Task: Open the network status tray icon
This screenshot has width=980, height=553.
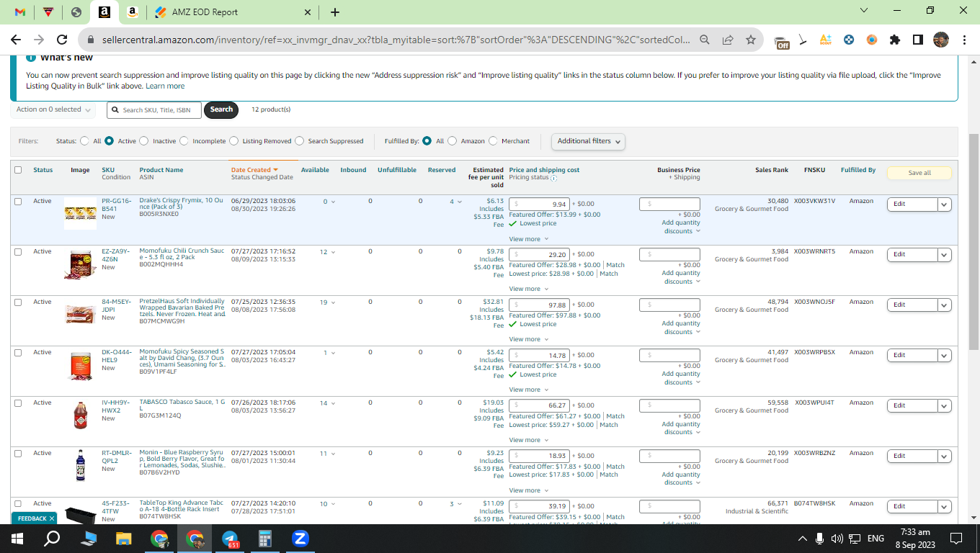Action: pos(855,538)
